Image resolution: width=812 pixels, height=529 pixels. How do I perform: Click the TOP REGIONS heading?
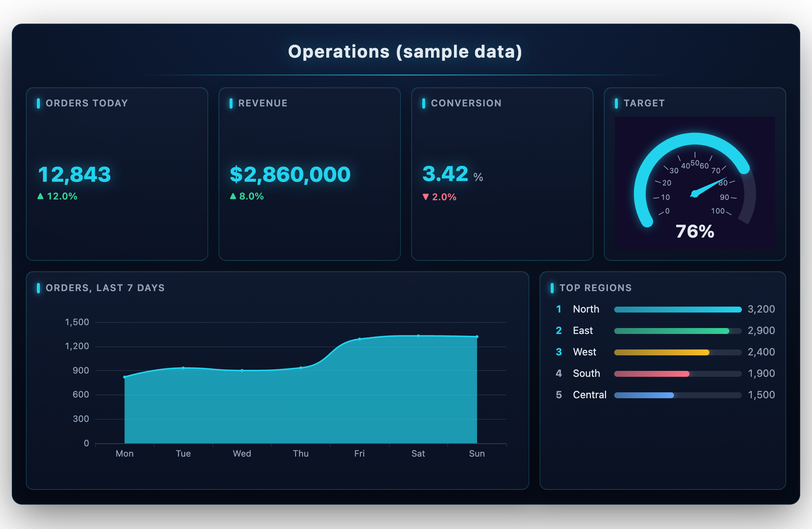596,288
